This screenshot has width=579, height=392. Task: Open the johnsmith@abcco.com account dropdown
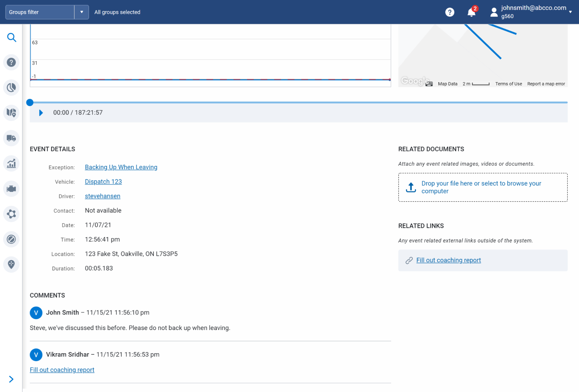coord(570,12)
